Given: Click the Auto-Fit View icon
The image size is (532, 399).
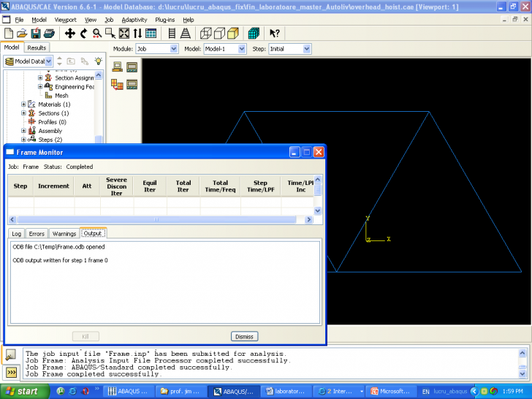Looking at the screenshot, I should click(x=123, y=34).
